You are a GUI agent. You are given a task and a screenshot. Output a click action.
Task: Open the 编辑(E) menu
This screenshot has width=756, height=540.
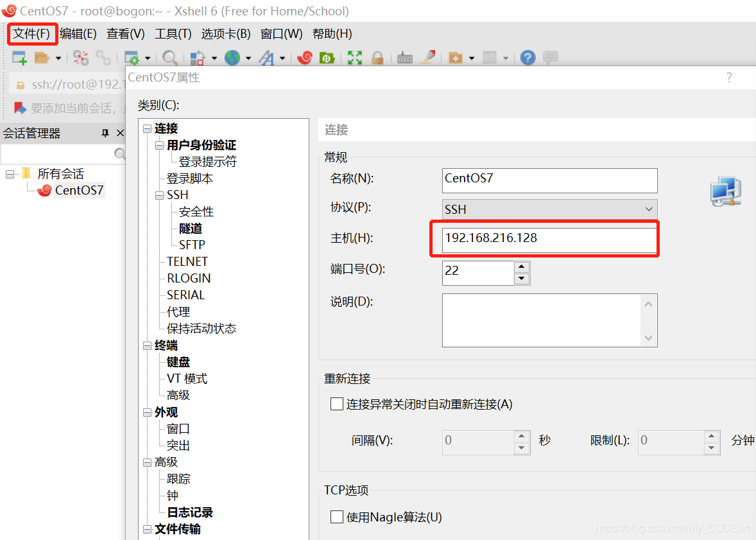[x=78, y=34]
